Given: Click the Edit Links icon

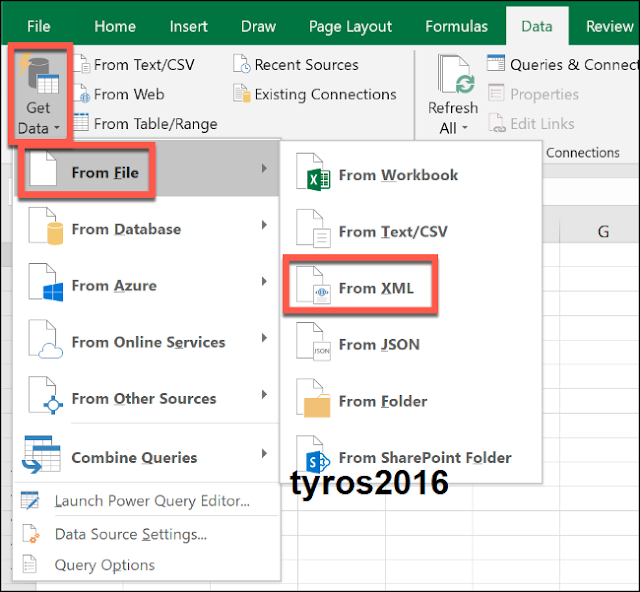Looking at the screenshot, I should tap(497, 123).
